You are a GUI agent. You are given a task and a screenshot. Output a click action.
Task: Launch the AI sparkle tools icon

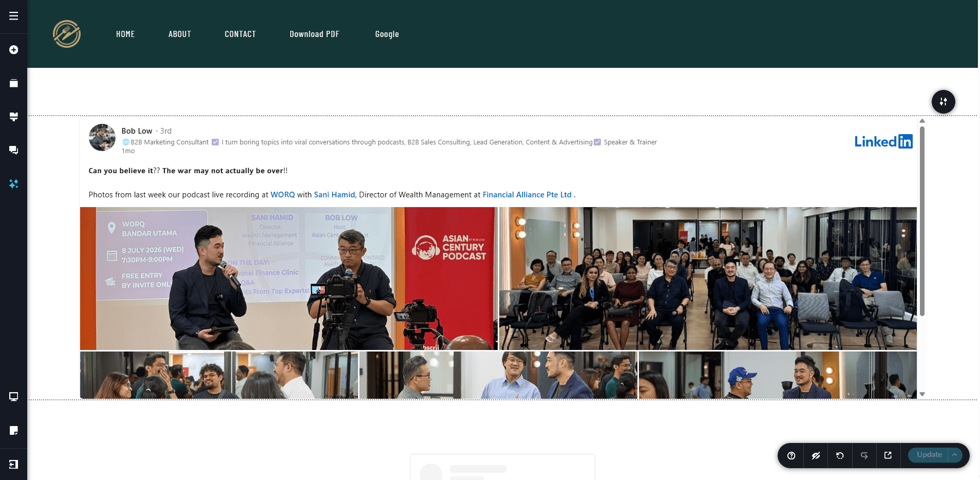14,183
